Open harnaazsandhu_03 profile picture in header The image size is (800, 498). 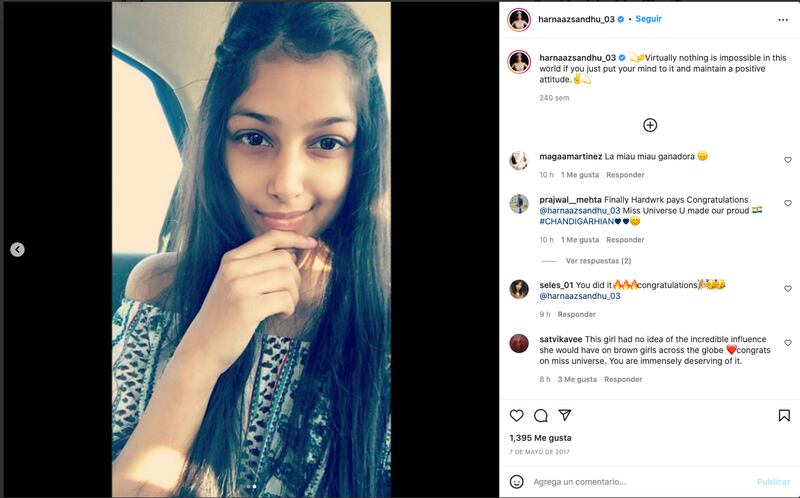(519, 20)
